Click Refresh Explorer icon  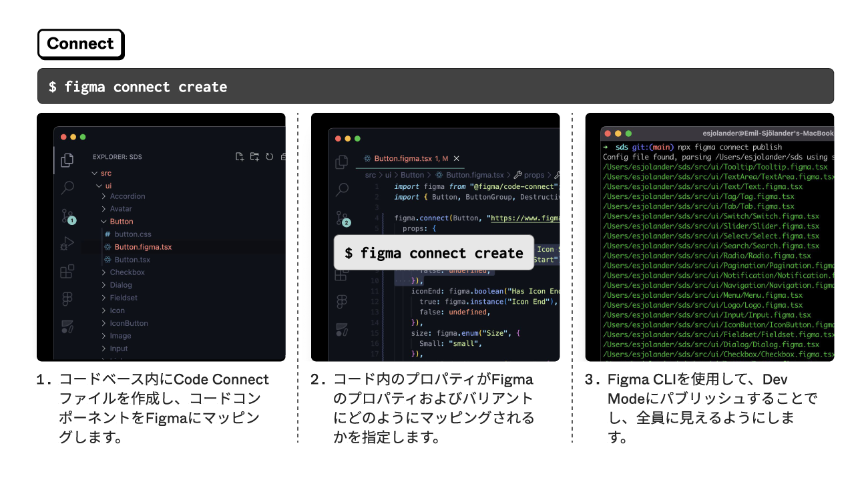(x=269, y=157)
